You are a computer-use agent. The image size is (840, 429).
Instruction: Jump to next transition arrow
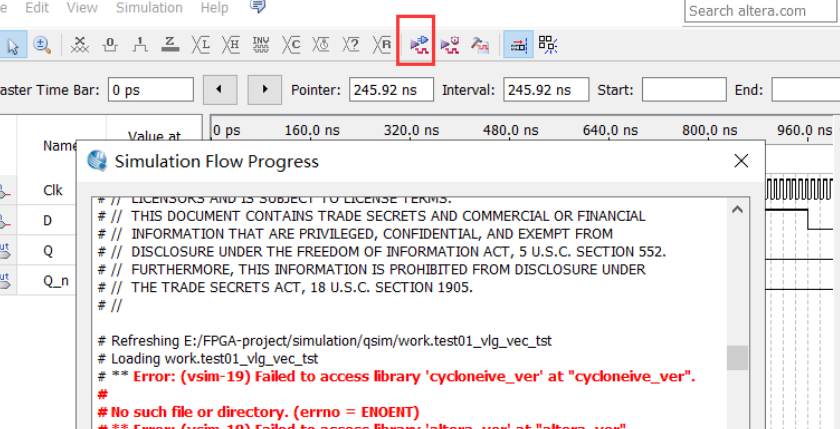tap(265, 90)
